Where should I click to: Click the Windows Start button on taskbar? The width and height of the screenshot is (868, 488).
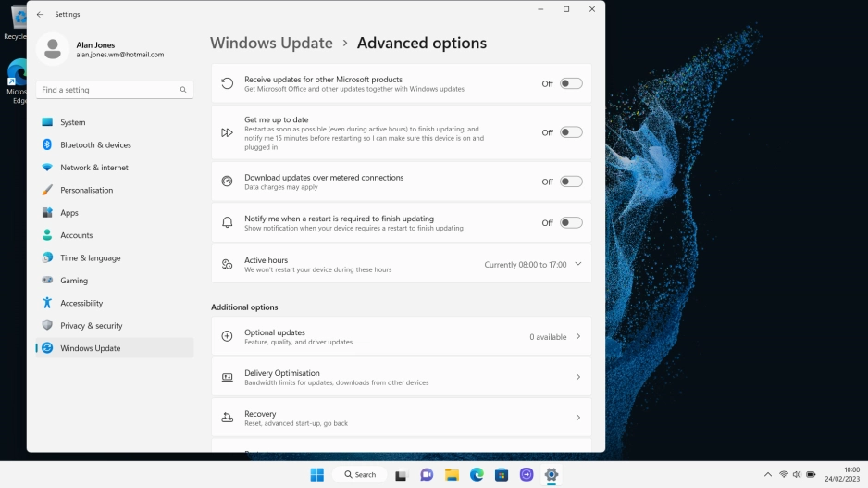[x=317, y=475]
